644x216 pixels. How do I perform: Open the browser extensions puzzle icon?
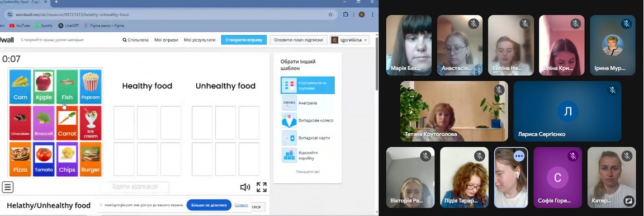click(x=346, y=15)
